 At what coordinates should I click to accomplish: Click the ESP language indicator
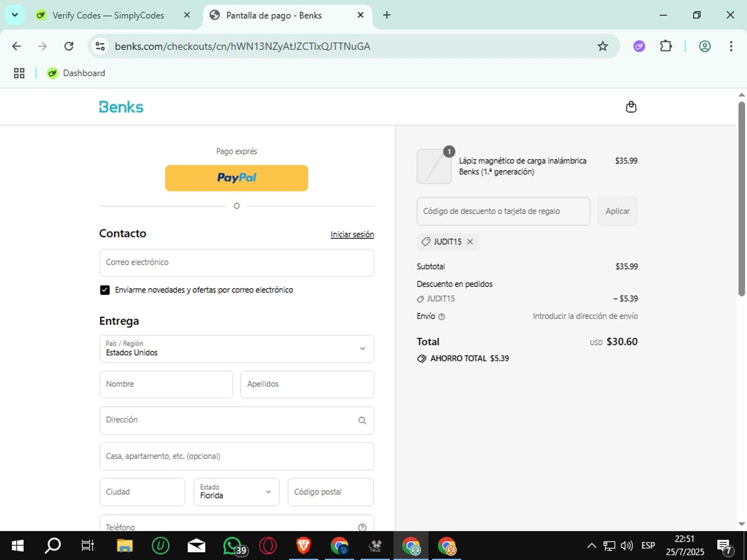pyautogui.click(x=648, y=546)
